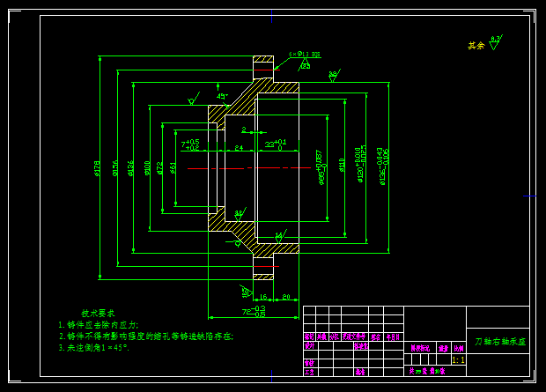Select technical note line 1 about internal stress
The height and width of the screenshot is (392, 546).
99,325
